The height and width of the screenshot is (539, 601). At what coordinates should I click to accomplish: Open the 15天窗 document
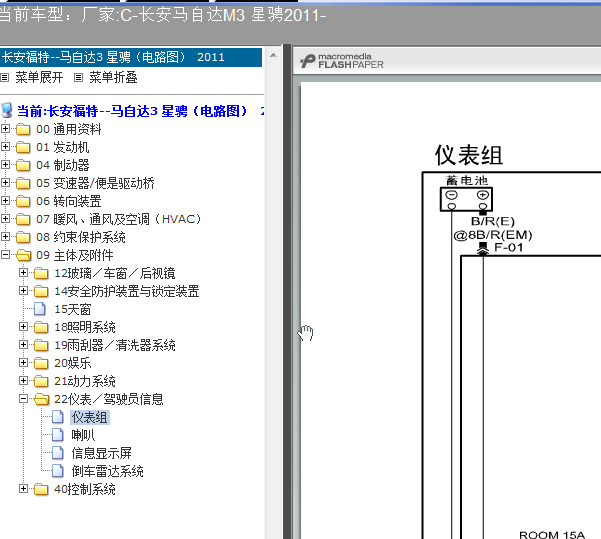pos(72,309)
